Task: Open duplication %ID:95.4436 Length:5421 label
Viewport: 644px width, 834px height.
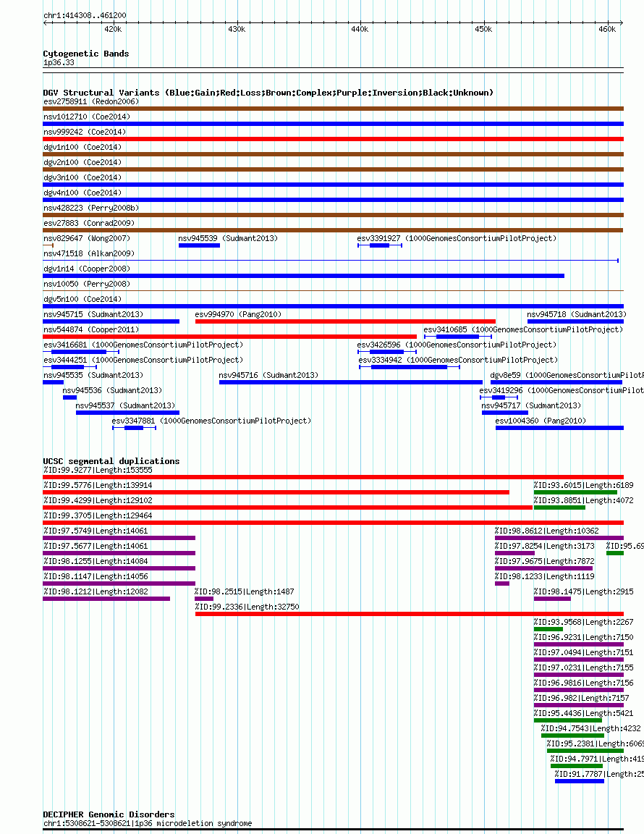Action: click(x=583, y=714)
